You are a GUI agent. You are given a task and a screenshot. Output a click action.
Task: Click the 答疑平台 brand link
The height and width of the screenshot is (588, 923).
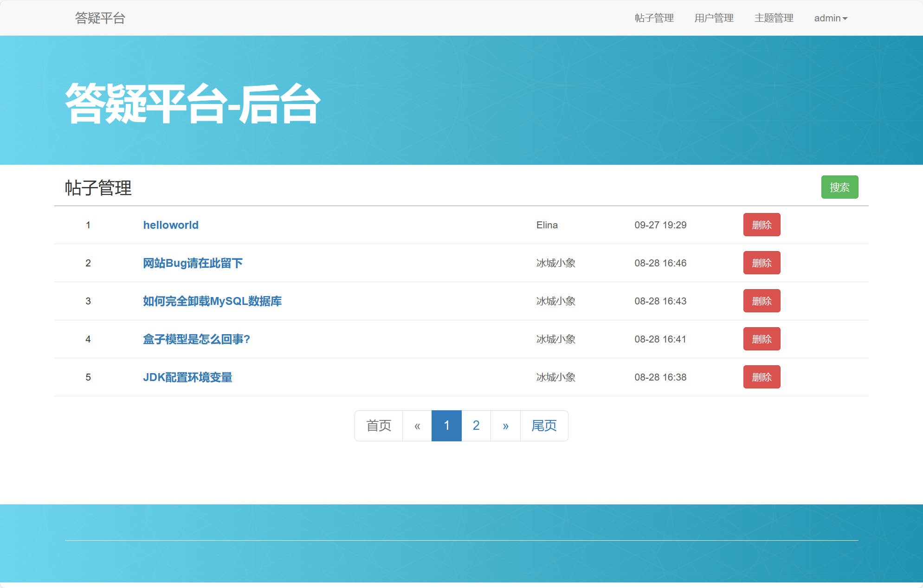click(x=99, y=18)
